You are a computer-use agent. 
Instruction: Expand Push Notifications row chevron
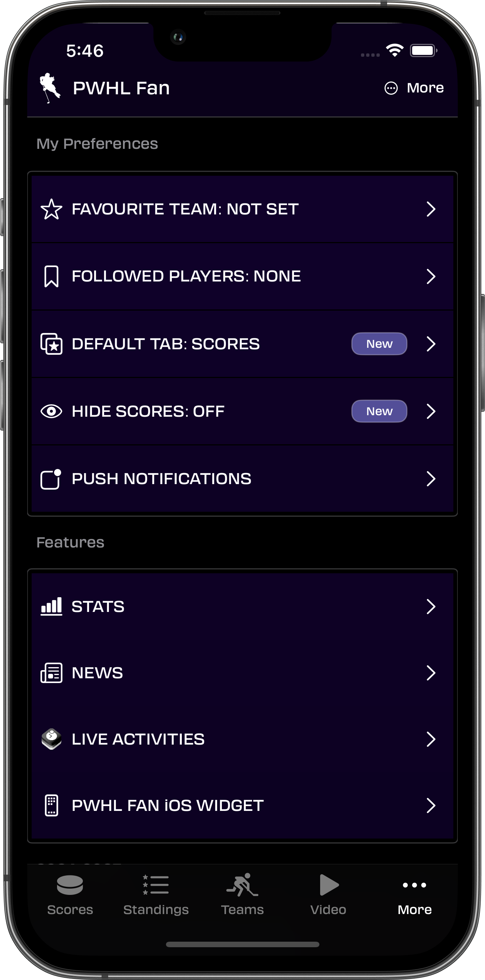[x=431, y=479]
